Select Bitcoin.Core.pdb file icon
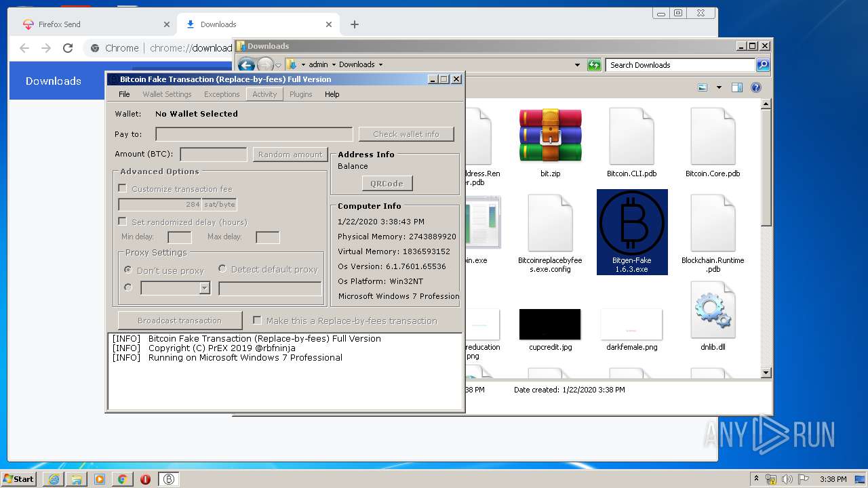This screenshot has height=488, width=868. [713, 136]
